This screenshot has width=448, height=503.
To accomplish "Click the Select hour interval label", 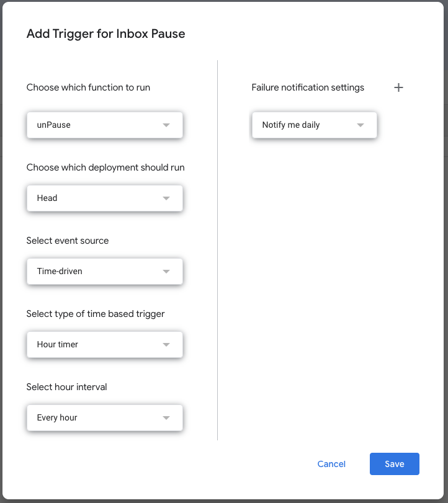I will click(x=66, y=387).
